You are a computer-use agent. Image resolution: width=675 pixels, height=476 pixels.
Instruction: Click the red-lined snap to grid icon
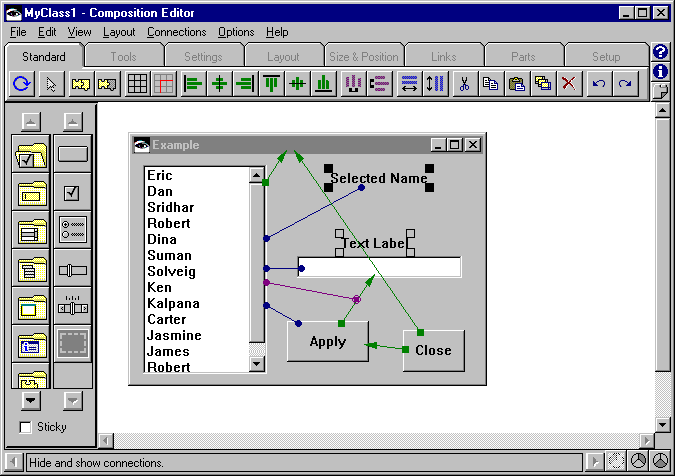(164, 83)
